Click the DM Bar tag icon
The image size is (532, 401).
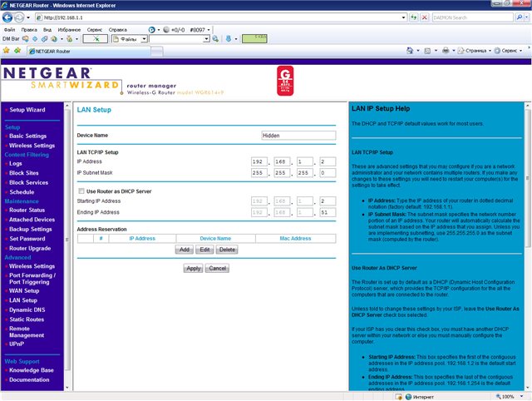pyautogui.click(x=44, y=39)
